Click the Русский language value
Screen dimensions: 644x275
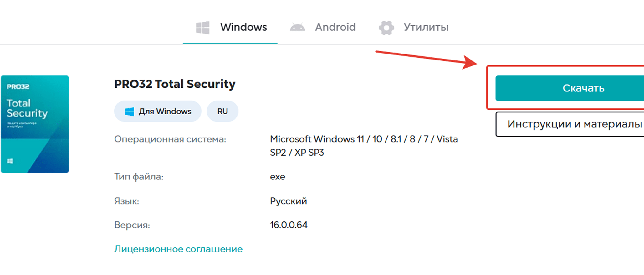click(288, 201)
